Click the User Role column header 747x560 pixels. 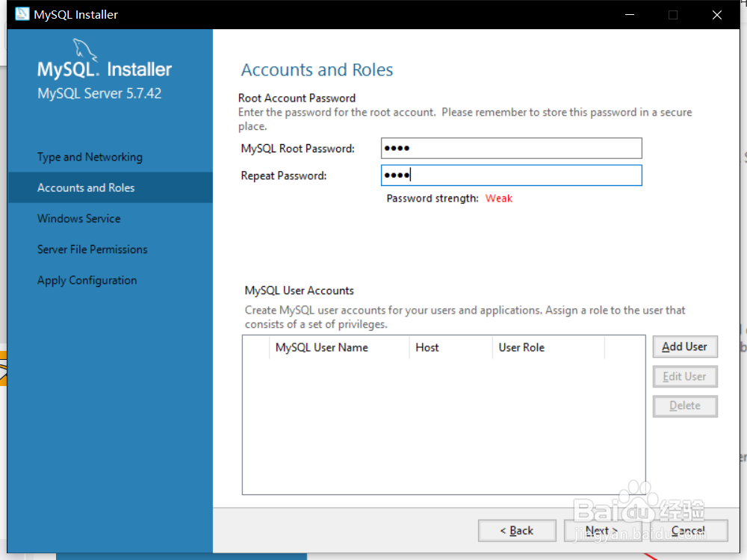(548, 348)
